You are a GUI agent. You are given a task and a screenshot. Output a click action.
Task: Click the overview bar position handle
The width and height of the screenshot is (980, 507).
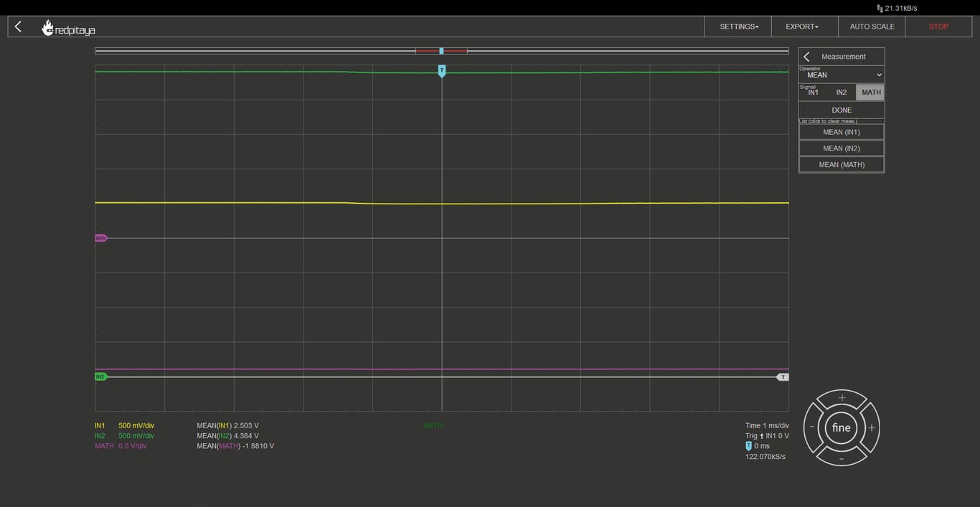(x=441, y=51)
